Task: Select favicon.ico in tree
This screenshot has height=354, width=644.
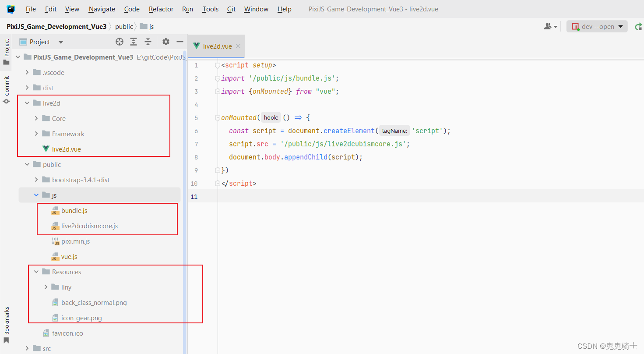Action: coord(67,333)
